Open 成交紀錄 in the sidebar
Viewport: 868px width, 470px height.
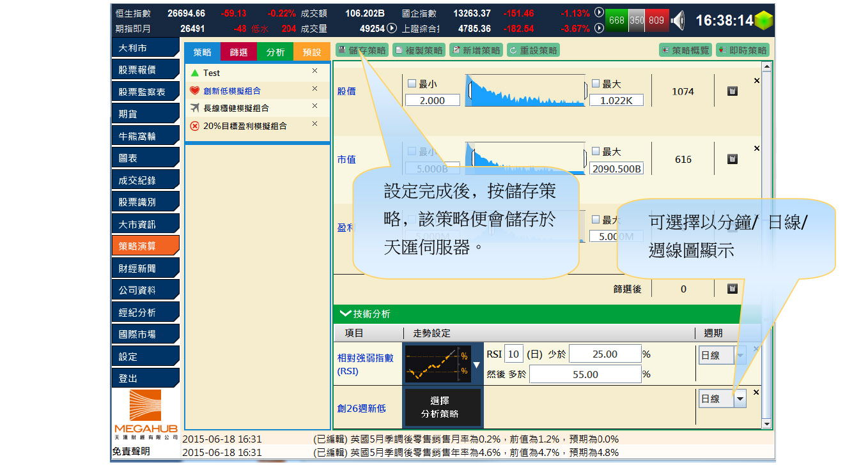(x=145, y=180)
